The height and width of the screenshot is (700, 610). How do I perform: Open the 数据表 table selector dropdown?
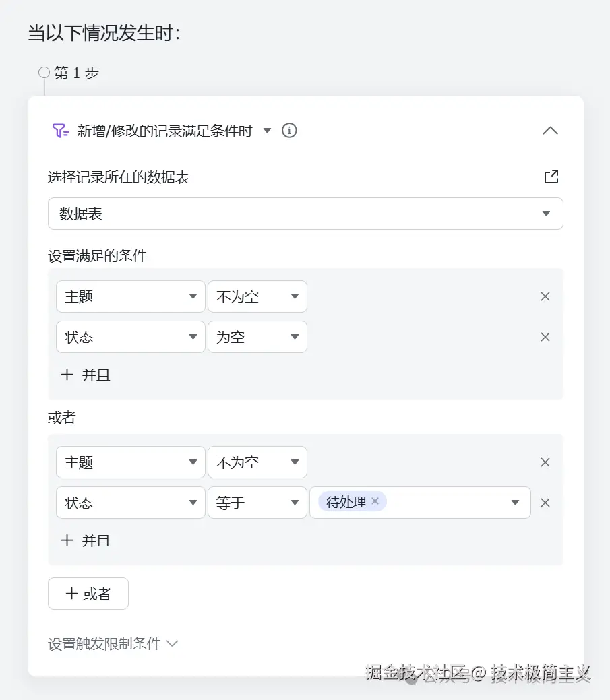tap(546, 213)
